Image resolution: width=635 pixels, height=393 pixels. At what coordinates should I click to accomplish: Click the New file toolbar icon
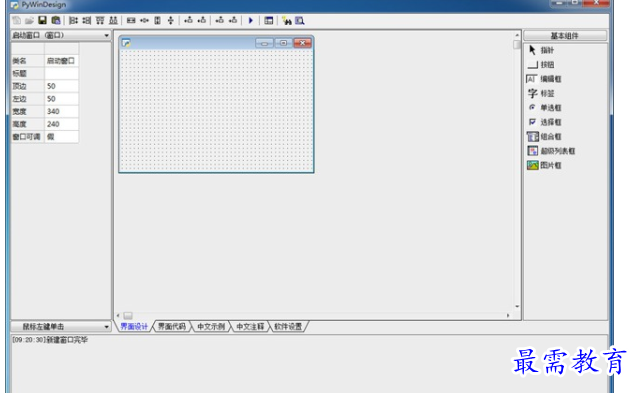click(17, 20)
